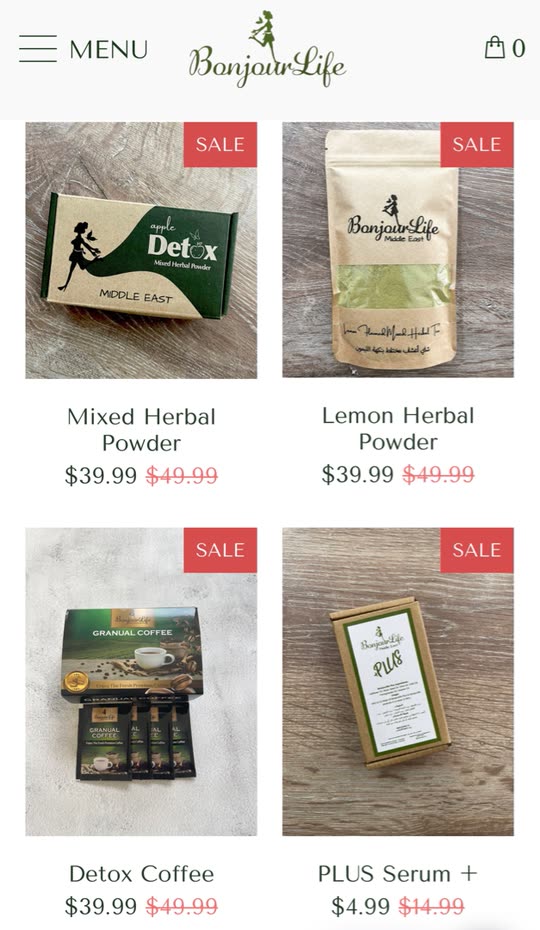Click the $4.99 PLUS Serum price
Image resolution: width=540 pixels, height=930 pixels.
tap(360, 906)
